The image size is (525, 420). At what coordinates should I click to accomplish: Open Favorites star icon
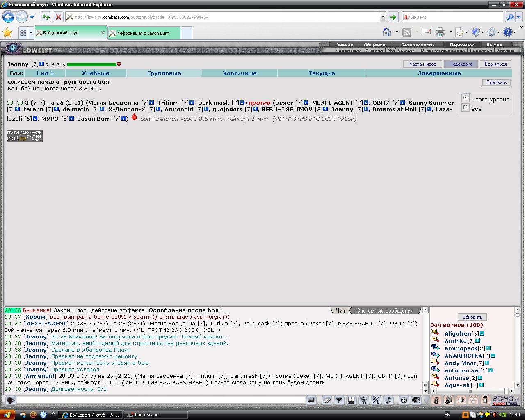point(7,32)
